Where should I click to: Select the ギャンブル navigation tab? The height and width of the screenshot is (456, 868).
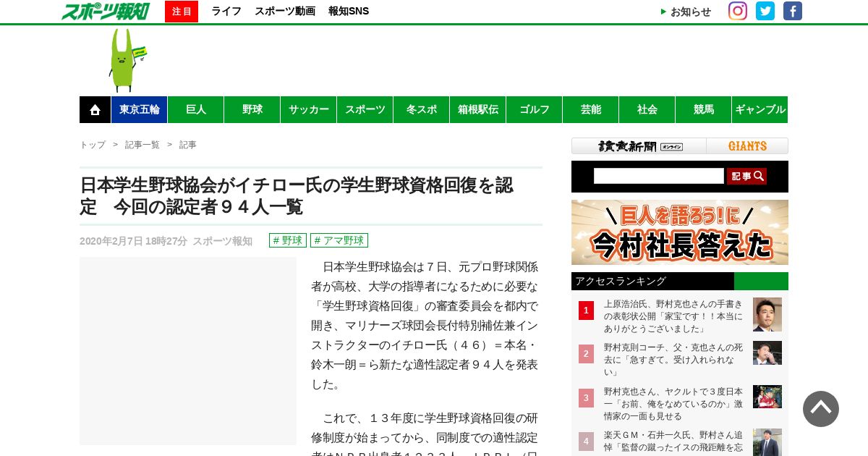pyautogui.click(x=760, y=110)
